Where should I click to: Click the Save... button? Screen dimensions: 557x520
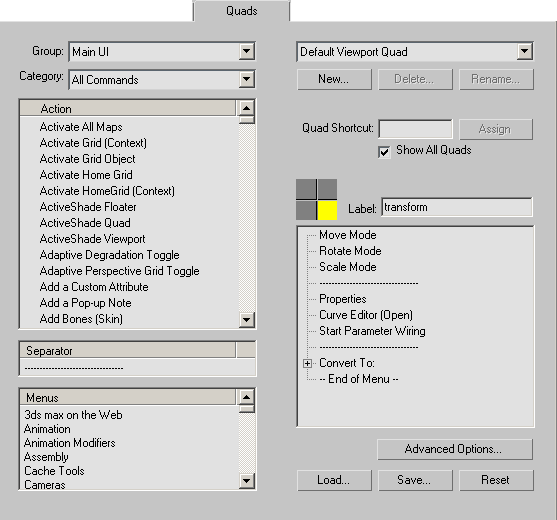(415, 480)
